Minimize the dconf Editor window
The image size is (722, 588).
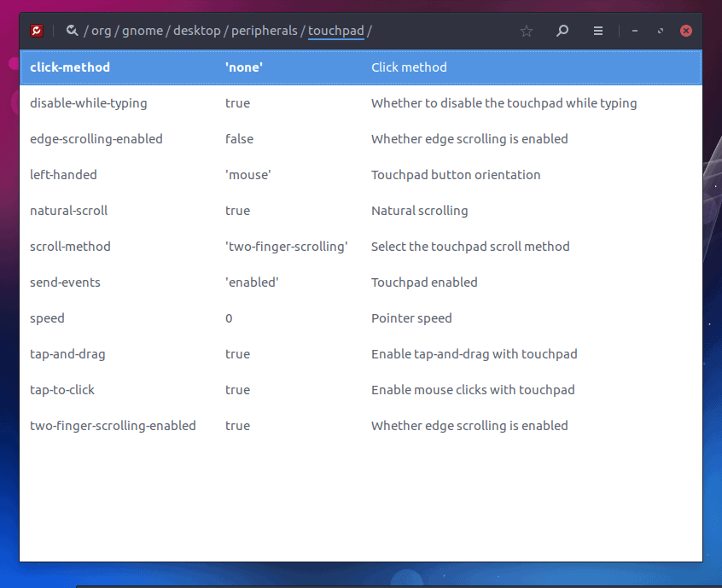pos(634,31)
